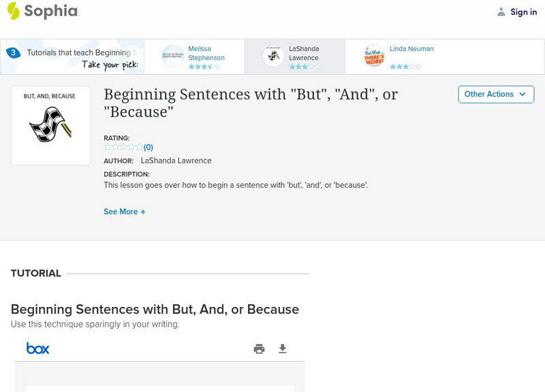Screen dimensions: 545x392
Task: Click the Sophia logo icon
Action: [x=13, y=11]
